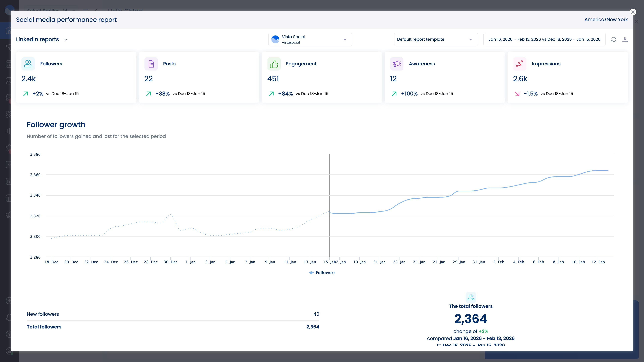Click the Followers card icon
This screenshot has width=644, height=362.
tap(28, 64)
